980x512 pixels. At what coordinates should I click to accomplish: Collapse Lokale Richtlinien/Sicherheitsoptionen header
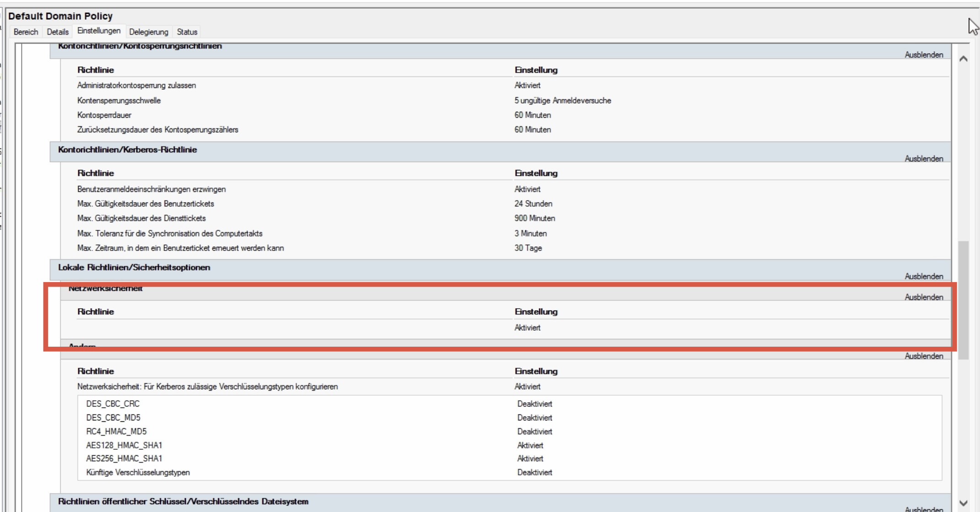pyautogui.click(x=134, y=267)
